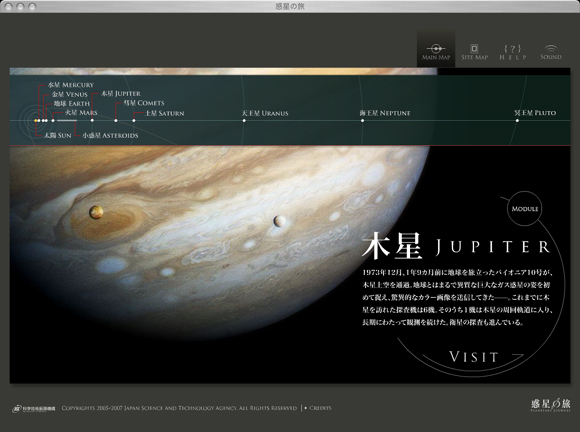Select the Asteroids label on the map
Screen dimensions: 580x432
point(110,135)
